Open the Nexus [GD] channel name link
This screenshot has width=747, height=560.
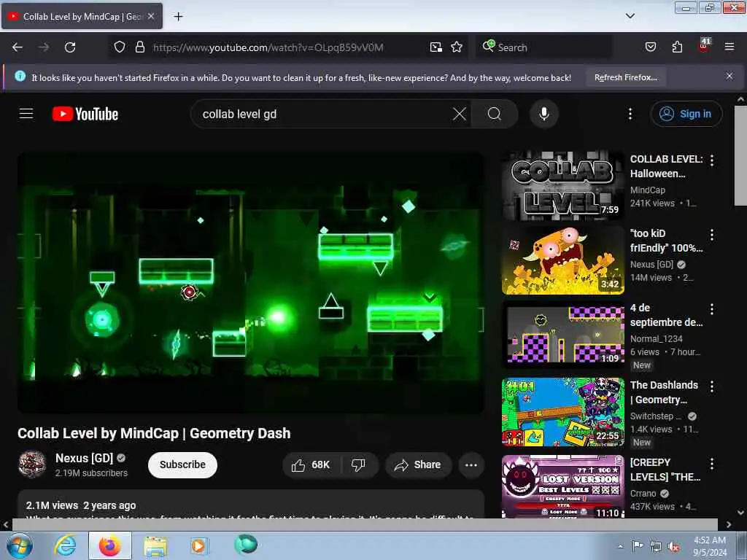coord(85,458)
